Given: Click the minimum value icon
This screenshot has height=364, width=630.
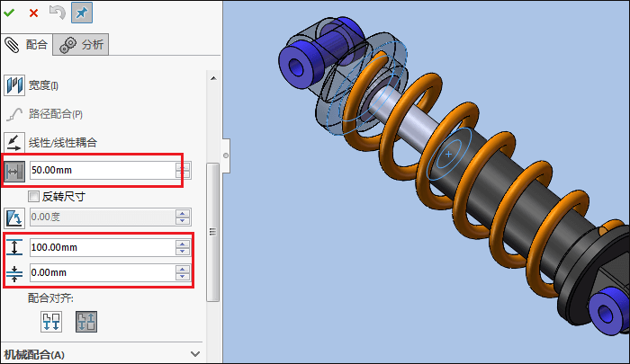Looking at the screenshot, I should 14,273.
